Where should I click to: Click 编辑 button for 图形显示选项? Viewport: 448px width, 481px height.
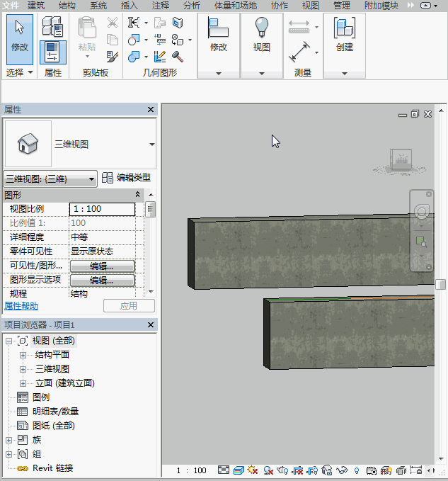click(101, 280)
